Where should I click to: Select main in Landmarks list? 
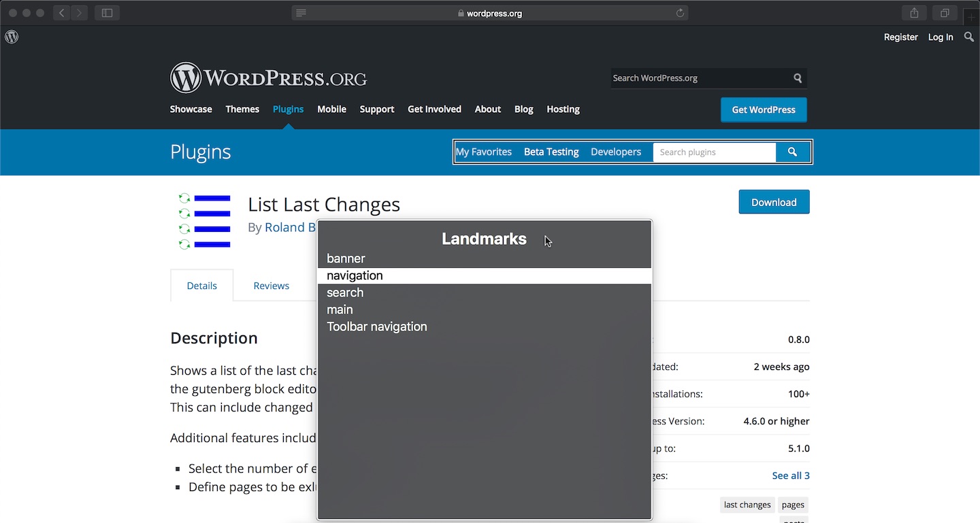(x=485, y=309)
